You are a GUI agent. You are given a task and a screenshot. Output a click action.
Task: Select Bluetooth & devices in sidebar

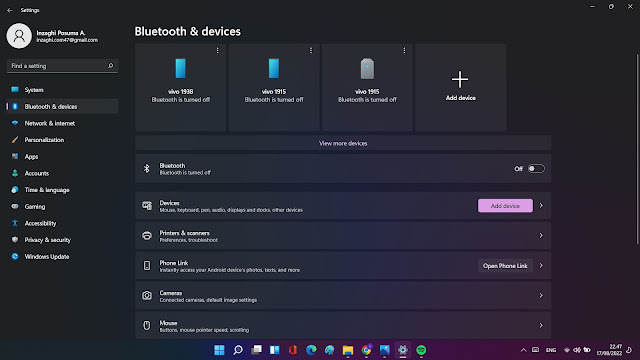coord(62,107)
